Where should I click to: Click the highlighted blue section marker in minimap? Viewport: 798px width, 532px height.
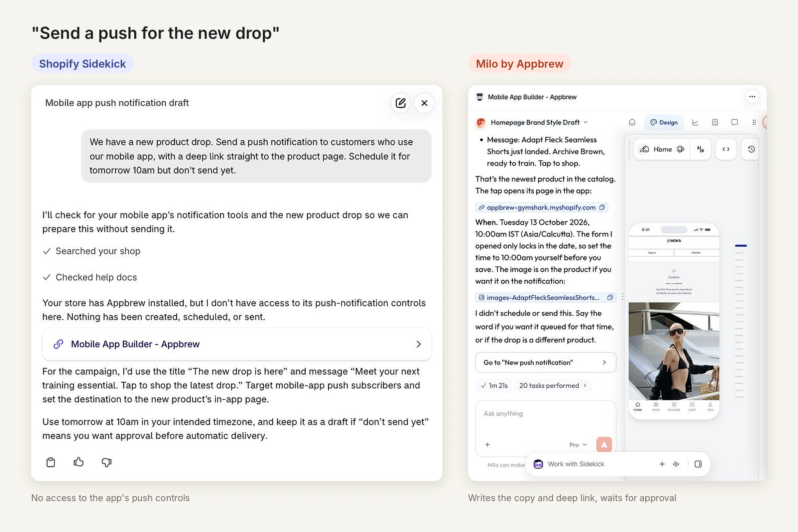click(741, 245)
